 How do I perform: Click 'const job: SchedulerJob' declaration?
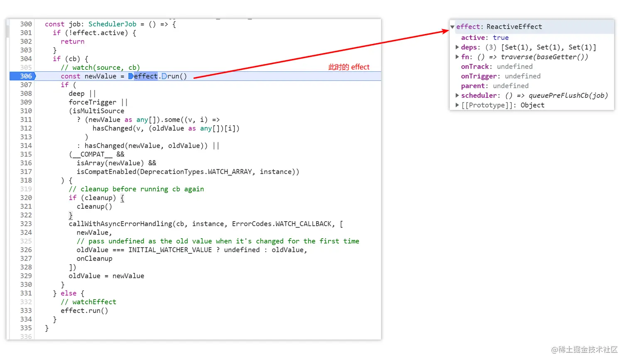click(x=91, y=24)
